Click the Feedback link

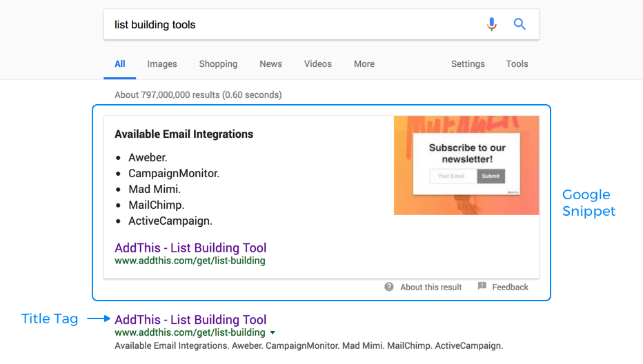(510, 287)
